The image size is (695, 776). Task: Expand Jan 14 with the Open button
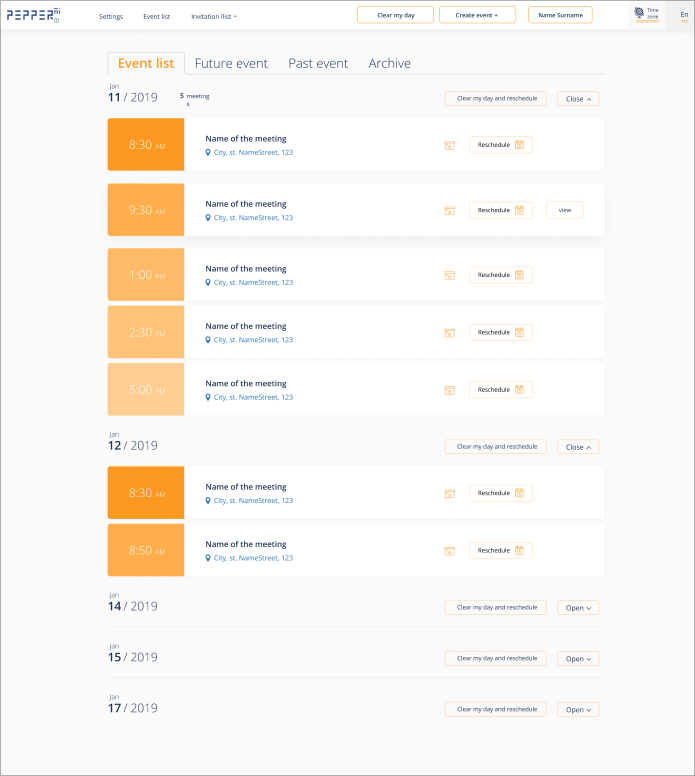click(x=578, y=608)
